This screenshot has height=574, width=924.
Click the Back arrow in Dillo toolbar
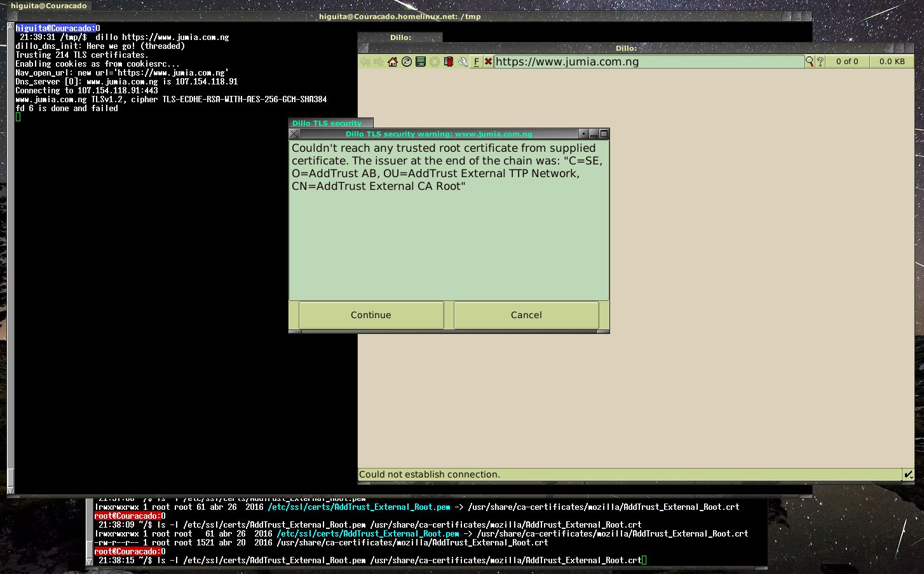coord(365,62)
